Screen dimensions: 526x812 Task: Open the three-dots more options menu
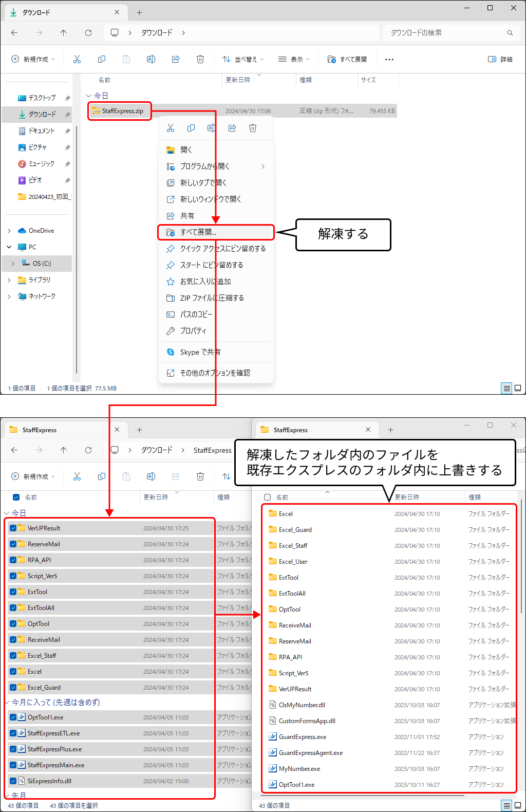pyautogui.click(x=389, y=60)
